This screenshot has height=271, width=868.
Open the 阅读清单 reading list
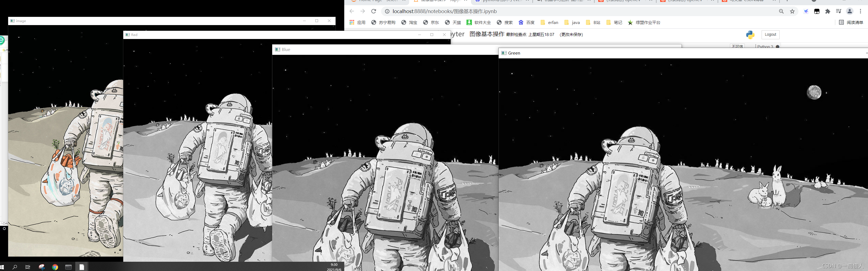click(x=851, y=23)
